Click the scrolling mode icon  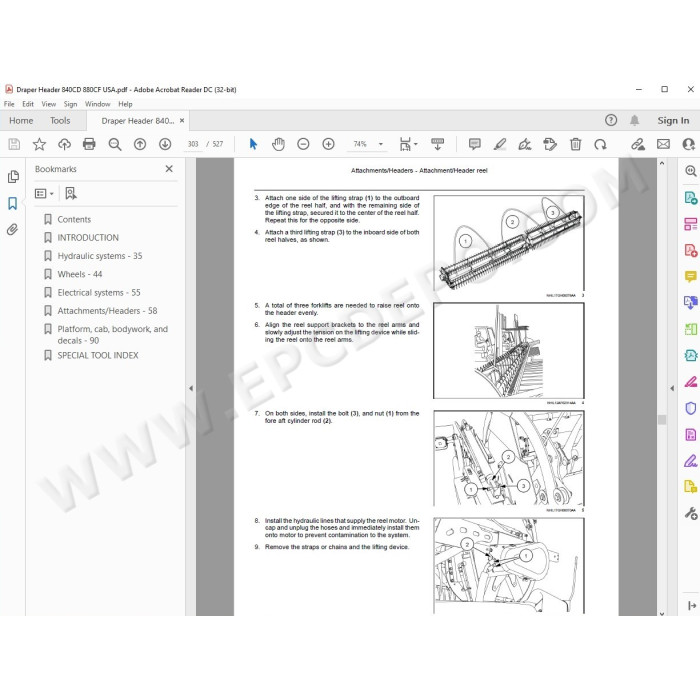tap(437, 144)
